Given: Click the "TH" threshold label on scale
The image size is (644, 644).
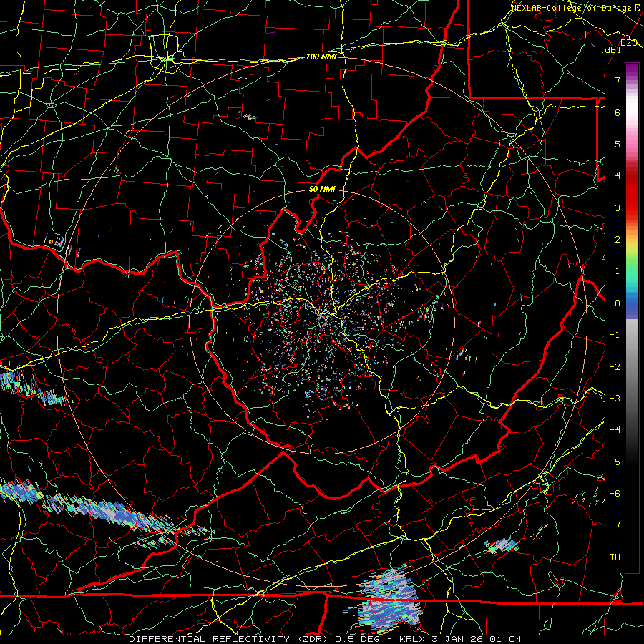Looking at the screenshot, I should [615, 557].
